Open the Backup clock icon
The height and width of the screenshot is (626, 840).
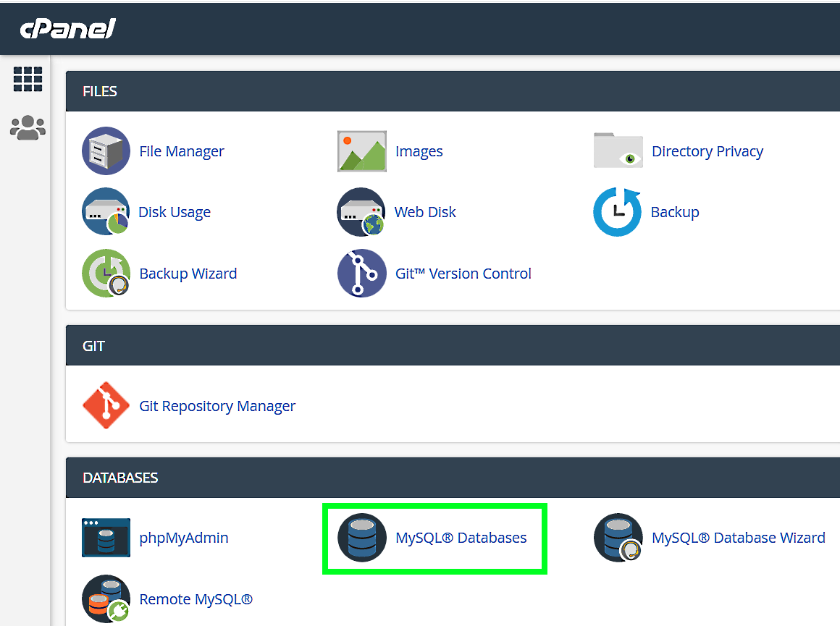(618, 212)
